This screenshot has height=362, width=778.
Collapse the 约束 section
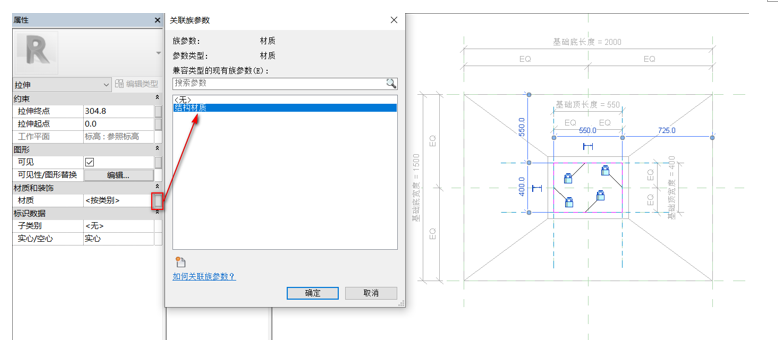click(x=157, y=98)
